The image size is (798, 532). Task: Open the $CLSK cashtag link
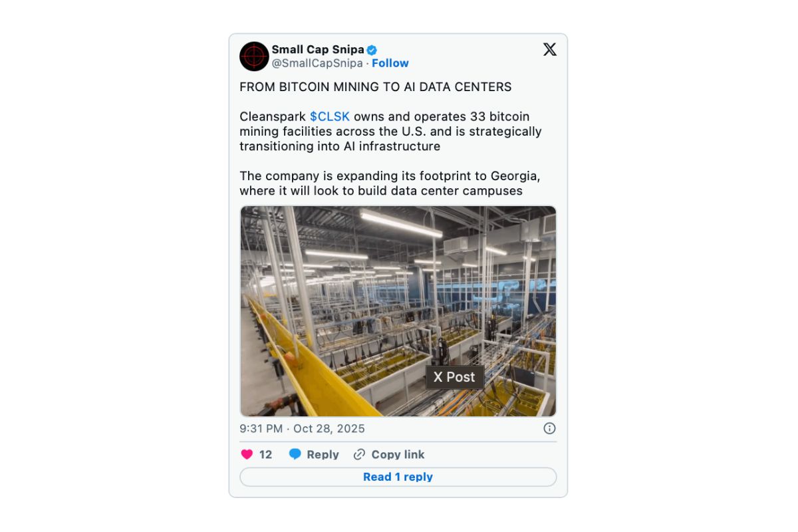tap(329, 116)
